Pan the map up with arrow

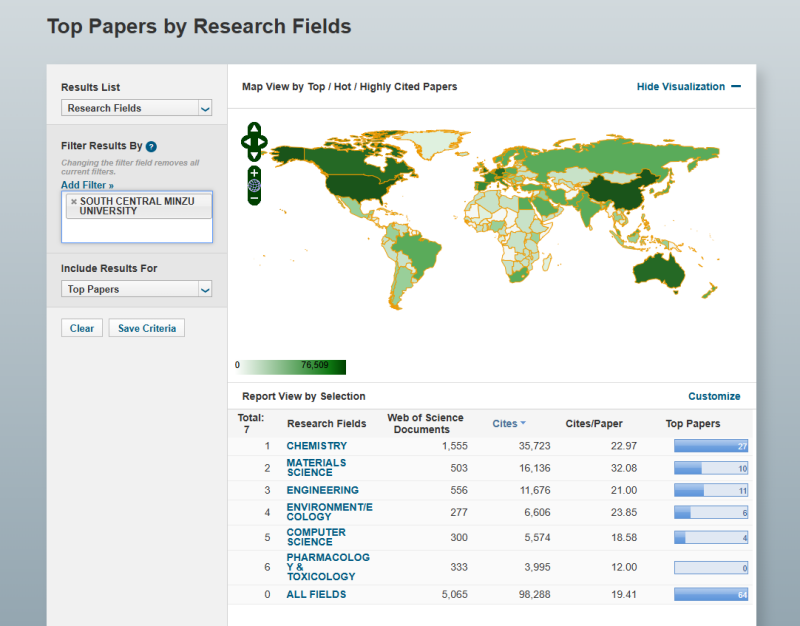point(254,129)
